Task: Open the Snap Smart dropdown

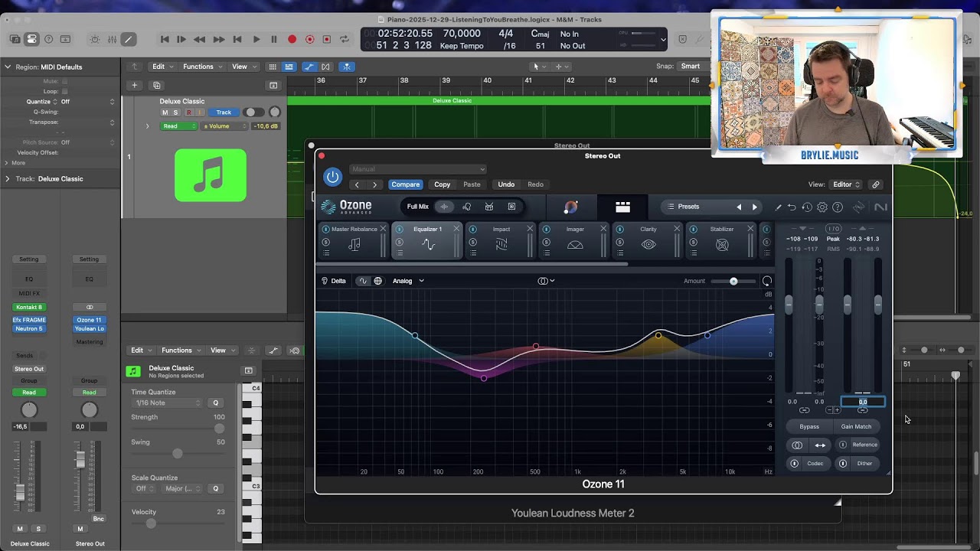Action: [x=694, y=67]
